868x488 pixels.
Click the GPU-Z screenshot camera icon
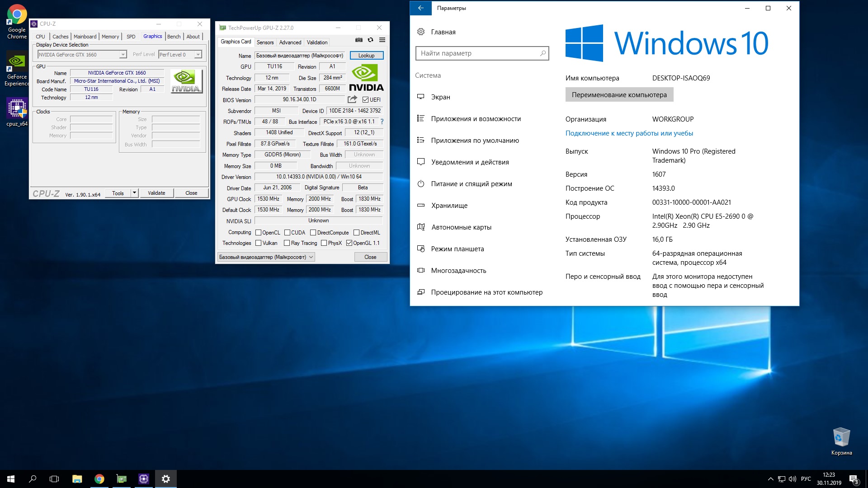pyautogui.click(x=359, y=40)
